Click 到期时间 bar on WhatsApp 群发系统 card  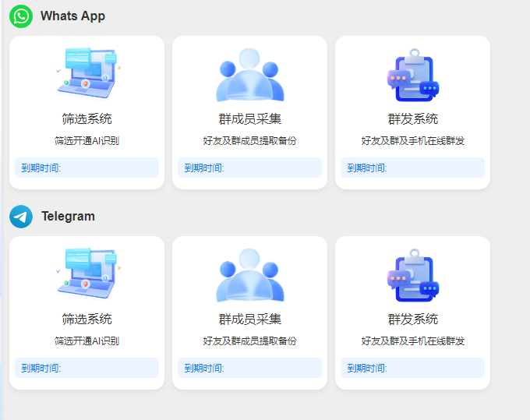tap(413, 168)
